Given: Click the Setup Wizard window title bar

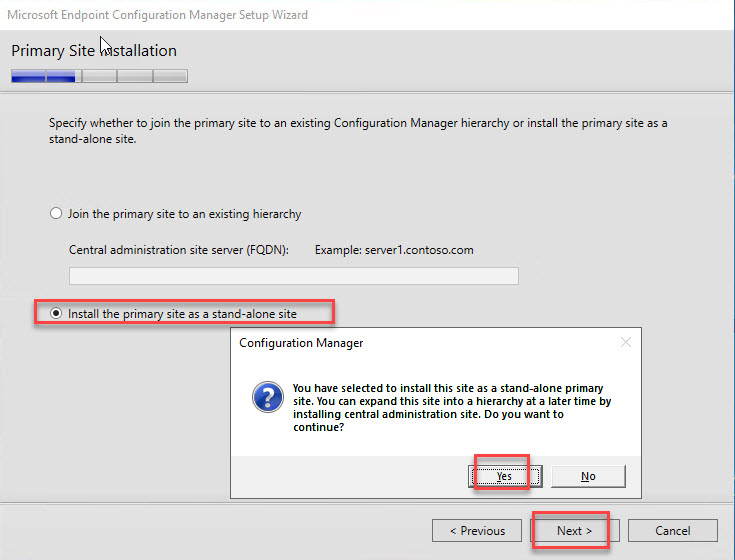Looking at the screenshot, I should coord(300,15).
